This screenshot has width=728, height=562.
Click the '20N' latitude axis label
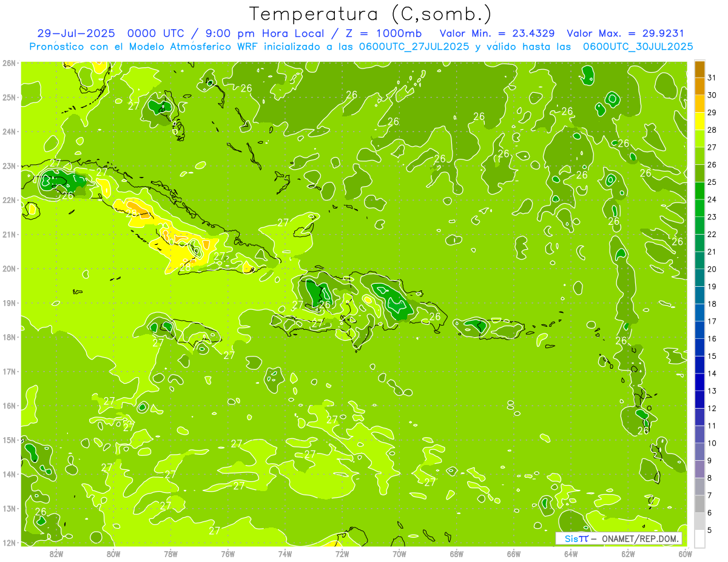pyautogui.click(x=9, y=269)
